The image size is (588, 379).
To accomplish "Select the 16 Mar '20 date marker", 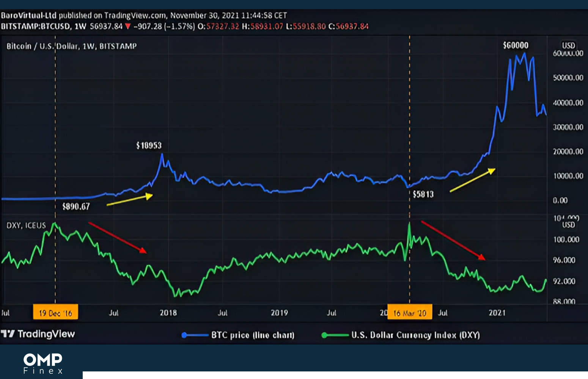I will (x=410, y=313).
